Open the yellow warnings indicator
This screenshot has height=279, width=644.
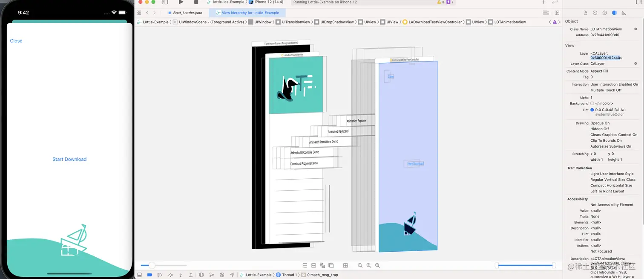[x=440, y=2]
